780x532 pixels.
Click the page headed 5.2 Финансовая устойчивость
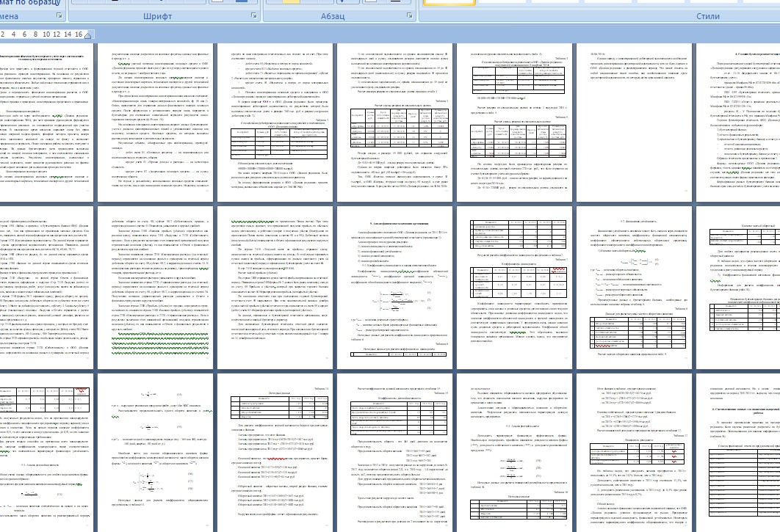pos(633,288)
